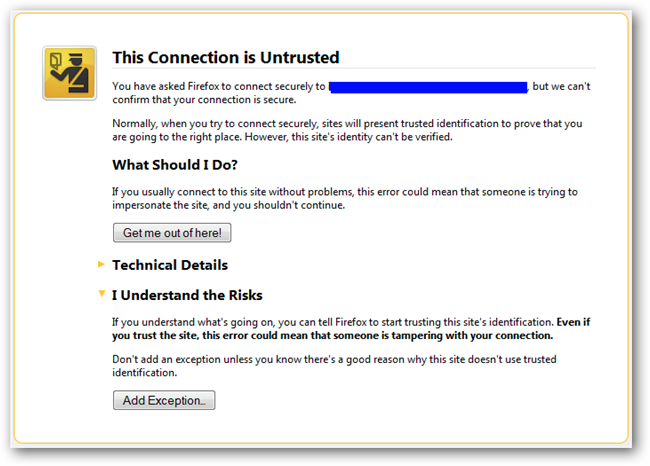Click the "You have asked Firefox" sentence
This screenshot has width=650, height=466.
click(220, 87)
